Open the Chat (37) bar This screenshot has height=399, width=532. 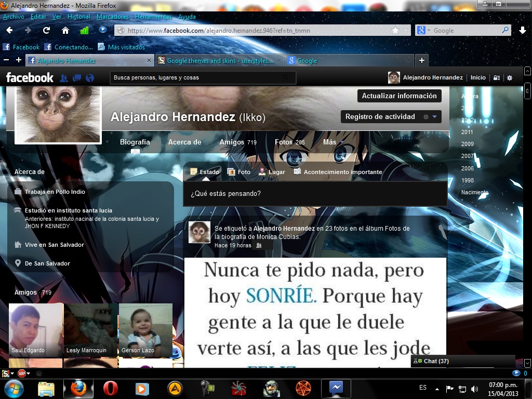pos(463,362)
